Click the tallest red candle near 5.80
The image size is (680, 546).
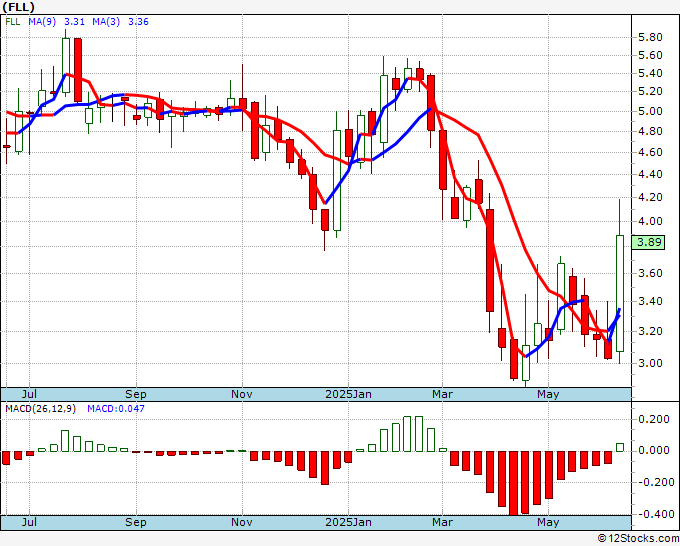[x=78, y=70]
